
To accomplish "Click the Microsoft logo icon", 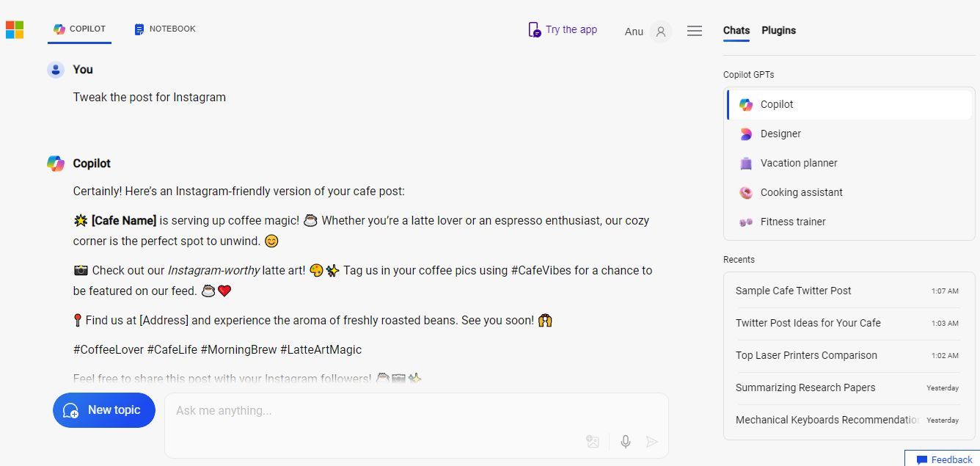I will pos(15,29).
